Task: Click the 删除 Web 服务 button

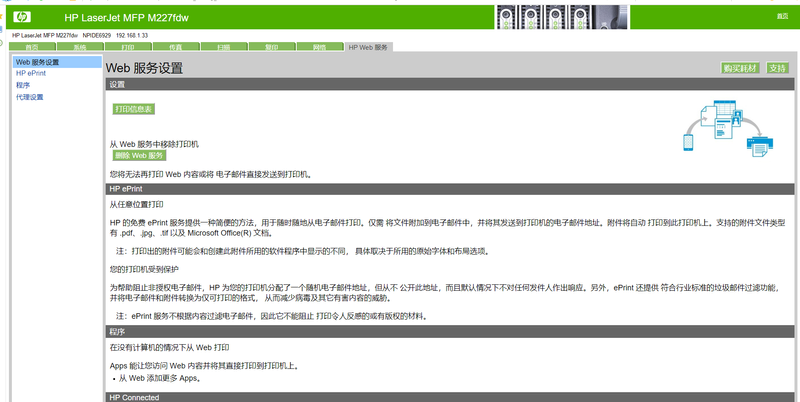Action: point(139,156)
